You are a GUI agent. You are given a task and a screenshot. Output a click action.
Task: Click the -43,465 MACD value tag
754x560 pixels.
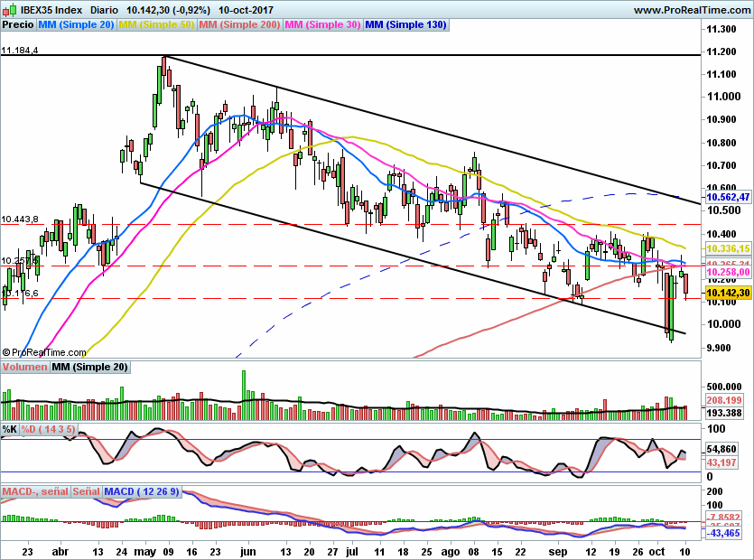723,533
